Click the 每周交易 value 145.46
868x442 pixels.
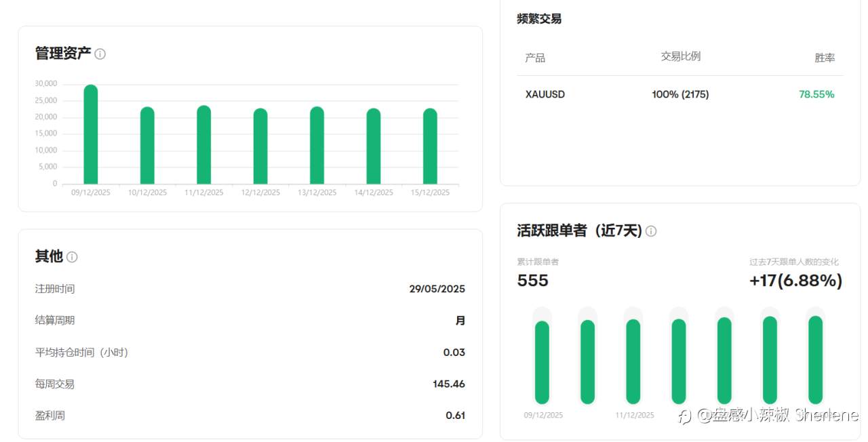pos(449,384)
